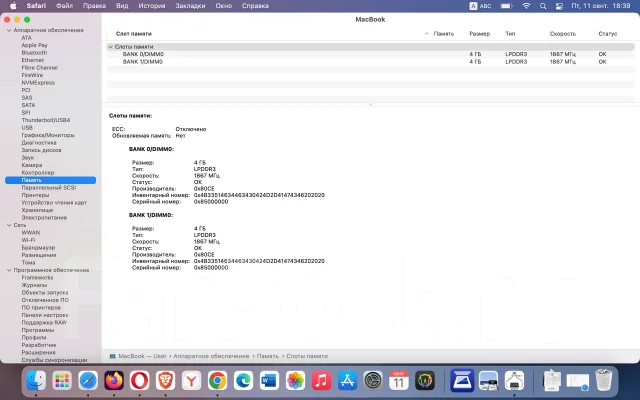Select Графика/Мониторы in the sidebar
The height and width of the screenshot is (400, 640).
(x=48, y=135)
